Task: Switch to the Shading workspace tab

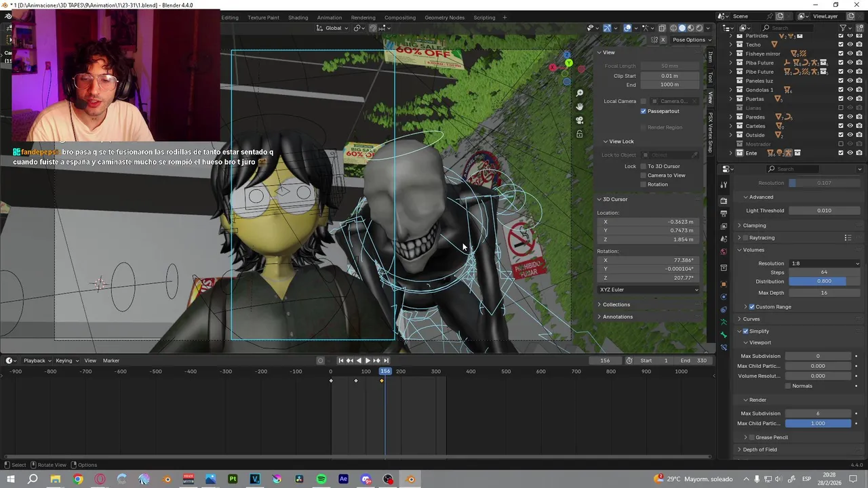Action: click(x=298, y=18)
